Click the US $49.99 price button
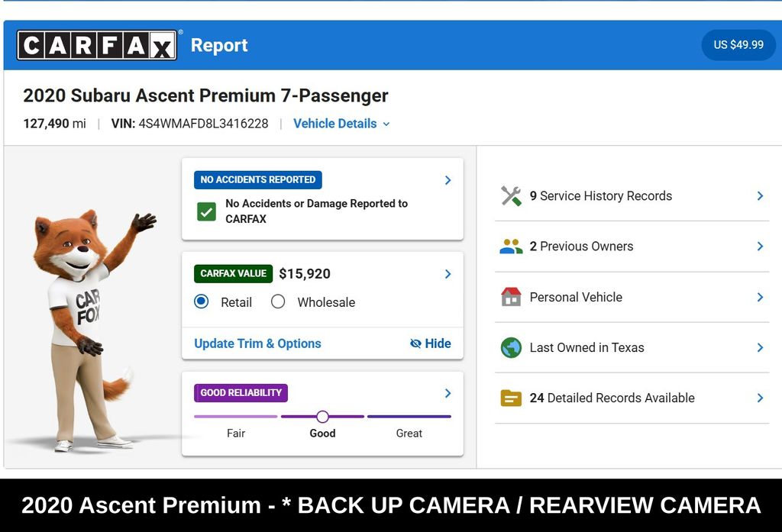 [x=738, y=45]
